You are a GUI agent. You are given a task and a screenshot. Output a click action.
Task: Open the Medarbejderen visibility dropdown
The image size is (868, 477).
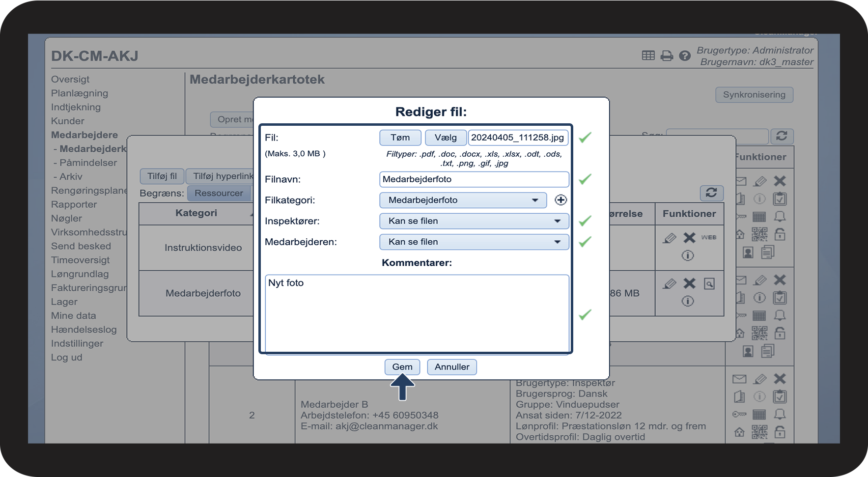tap(474, 242)
